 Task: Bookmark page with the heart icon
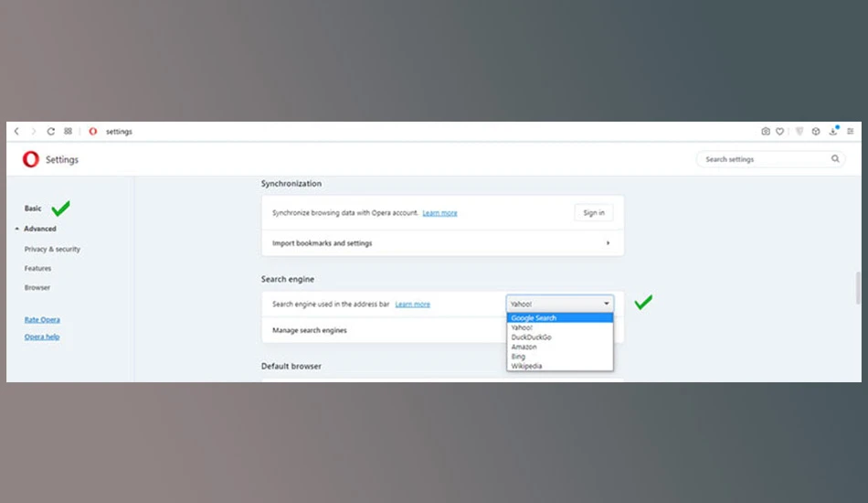coord(779,132)
